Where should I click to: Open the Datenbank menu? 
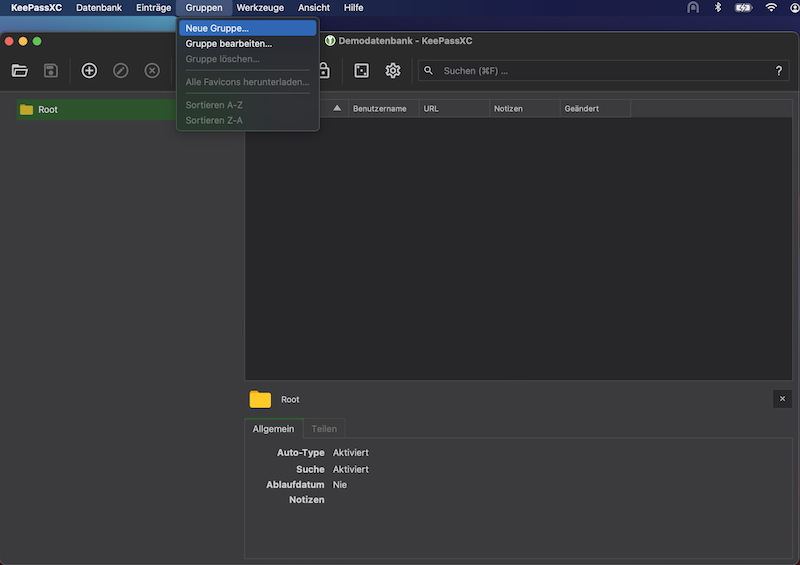point(99,8)
